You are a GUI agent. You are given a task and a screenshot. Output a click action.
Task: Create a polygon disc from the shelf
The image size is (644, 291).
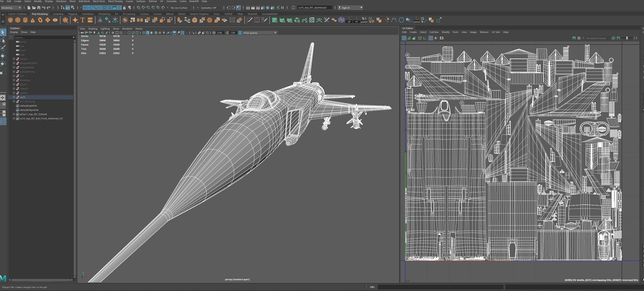tap(55, 20)
